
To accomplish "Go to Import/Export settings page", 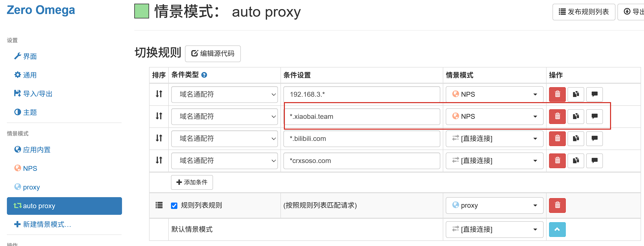I will [37, 94].
